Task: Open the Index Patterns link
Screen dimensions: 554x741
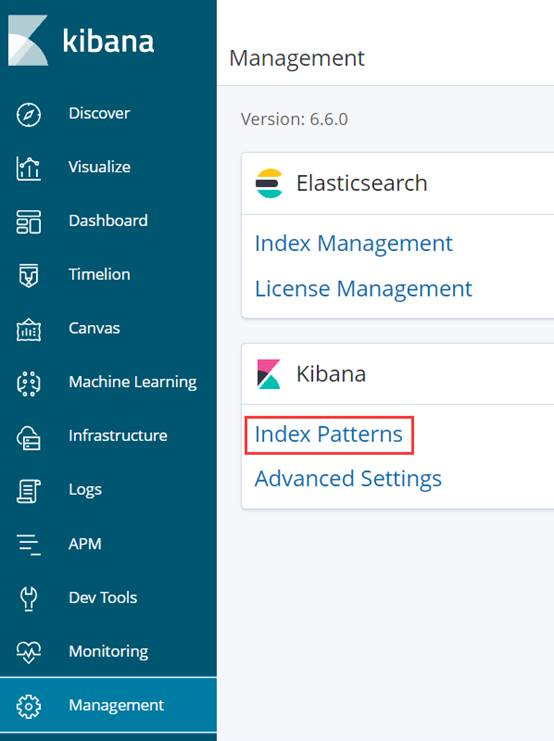Action: [x=329, y=434]
